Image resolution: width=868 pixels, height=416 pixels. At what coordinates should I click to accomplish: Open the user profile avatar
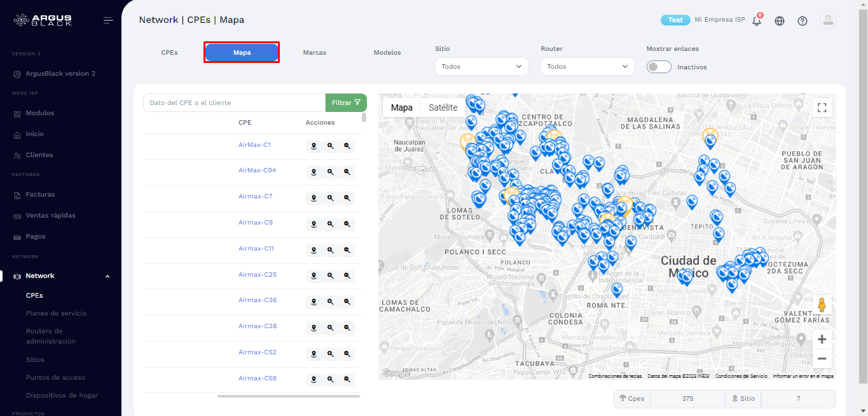[x=828, y=20]
